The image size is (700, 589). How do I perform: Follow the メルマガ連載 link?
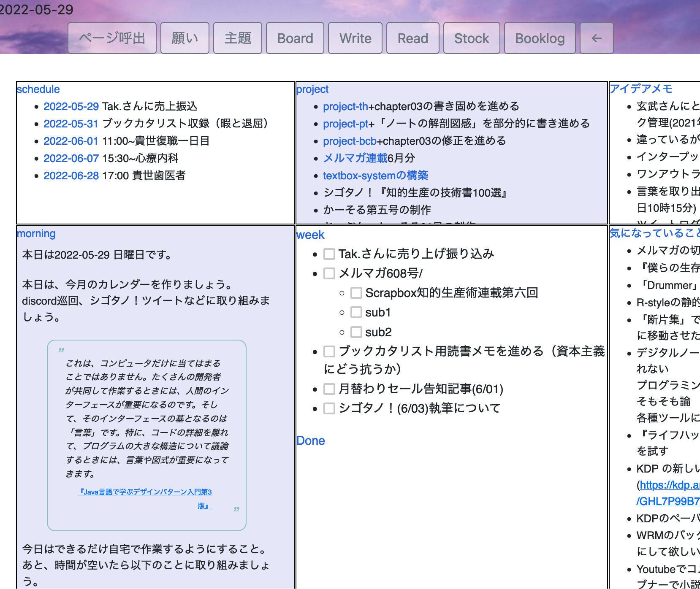[355, 158]
